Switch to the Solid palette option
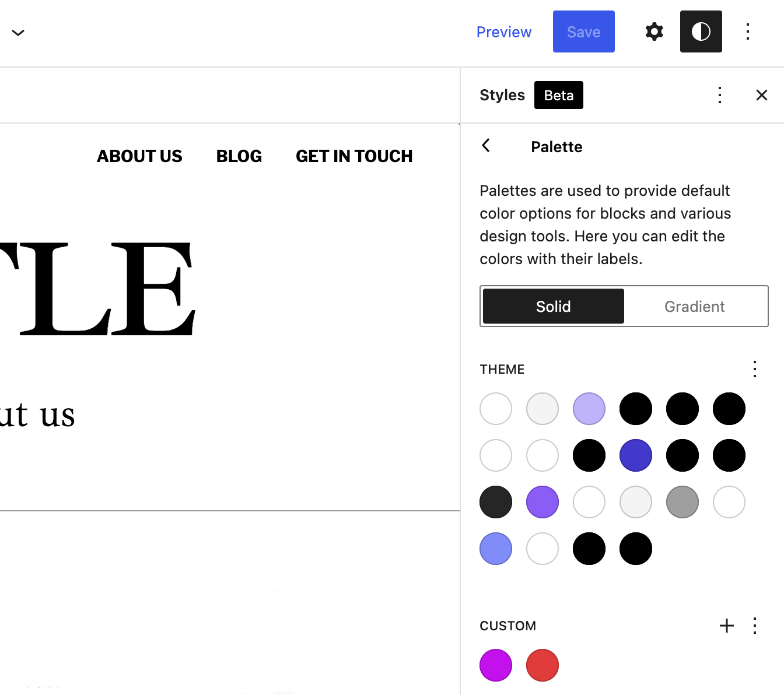Image resolution: width=784 pixels, height=695 pixels. (x=554, y=306)
